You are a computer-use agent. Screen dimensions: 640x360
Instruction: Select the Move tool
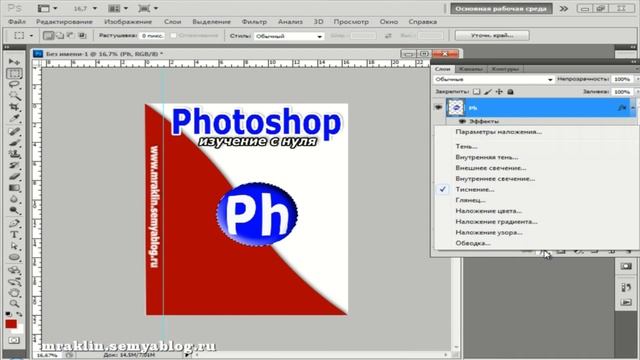[x=14, y=62]
